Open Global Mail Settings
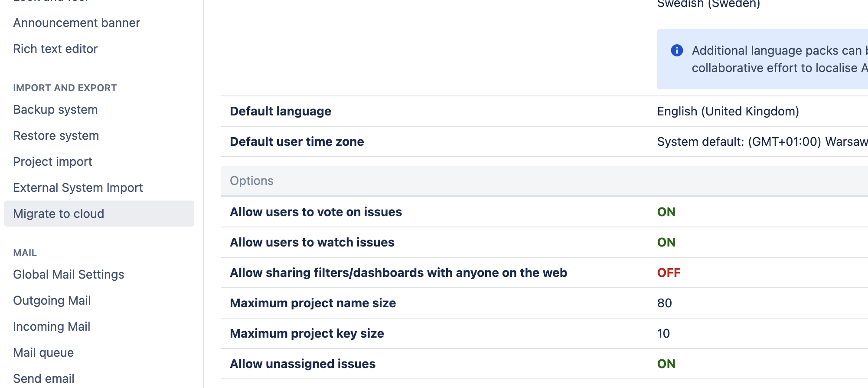This screenshot has height=388, width=868. [x=69, y=274]
